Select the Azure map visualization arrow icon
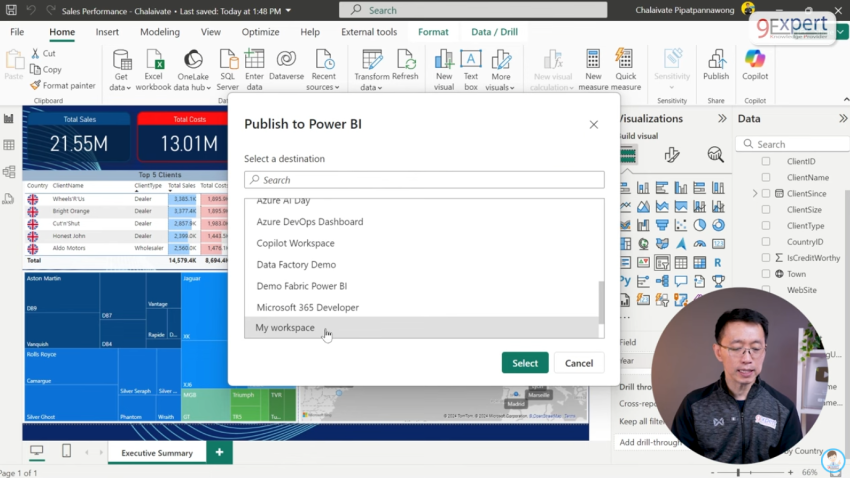 point(681,244)
